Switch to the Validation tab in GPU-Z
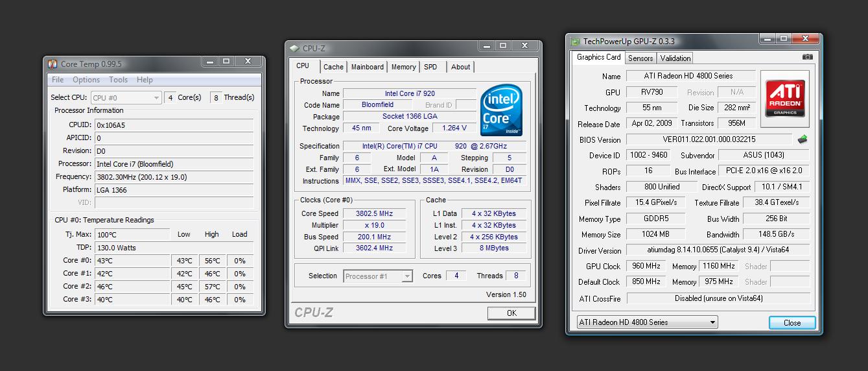Screen dimensions: 868x371 point(675,58)
